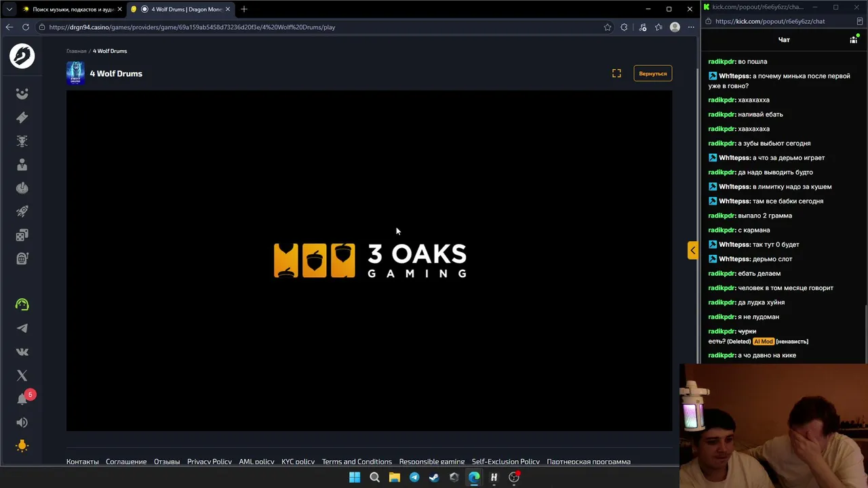Viewport: 868px width, 488px height.
Task: Mute site sound with the speaker icon
Action: (22, 422)
